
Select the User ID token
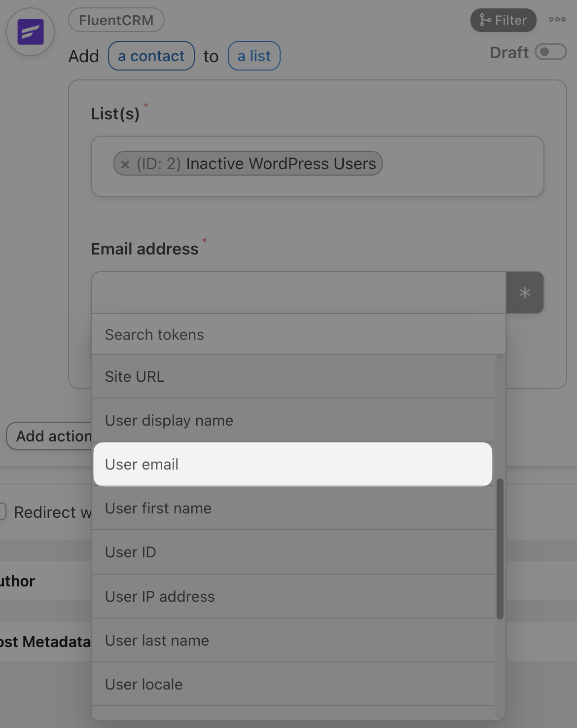[293, 552]
